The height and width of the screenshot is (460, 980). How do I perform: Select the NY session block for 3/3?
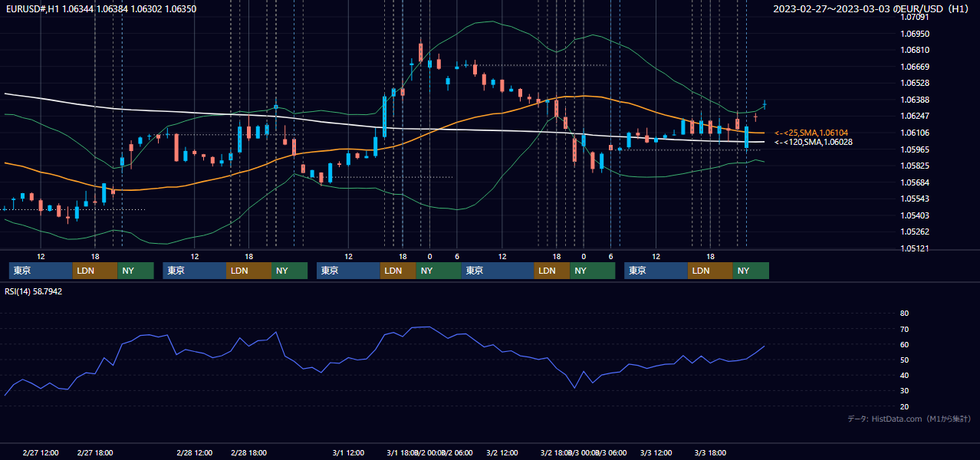pyautogui.click(x=751, y=271)
